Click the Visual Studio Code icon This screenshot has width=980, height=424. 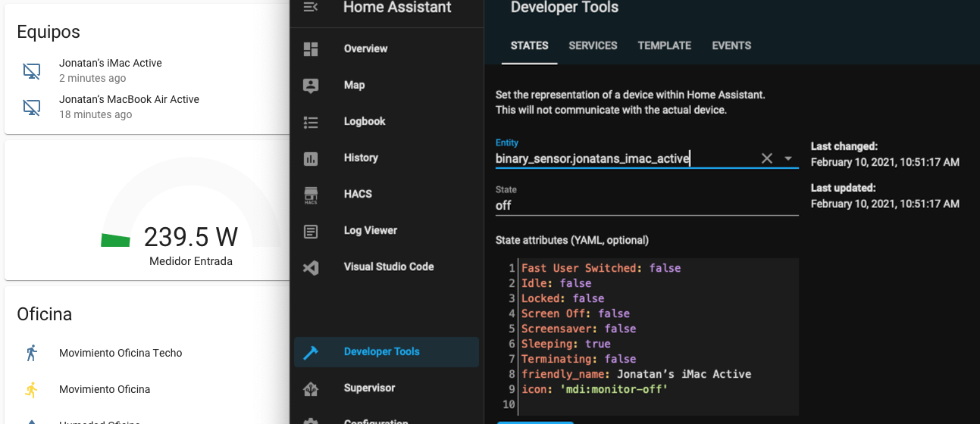tap(311, 267)
